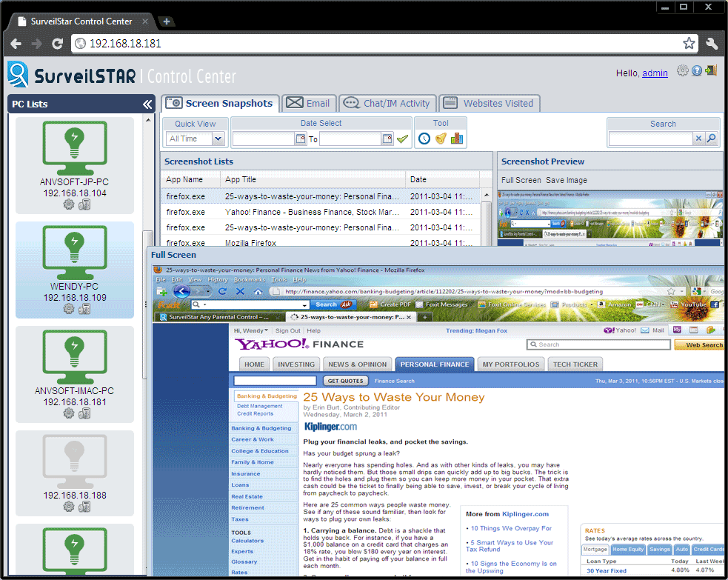The image size is (728, 580).
Task: Click the SurveilSTAR logo
Action: tap(72, 76)
